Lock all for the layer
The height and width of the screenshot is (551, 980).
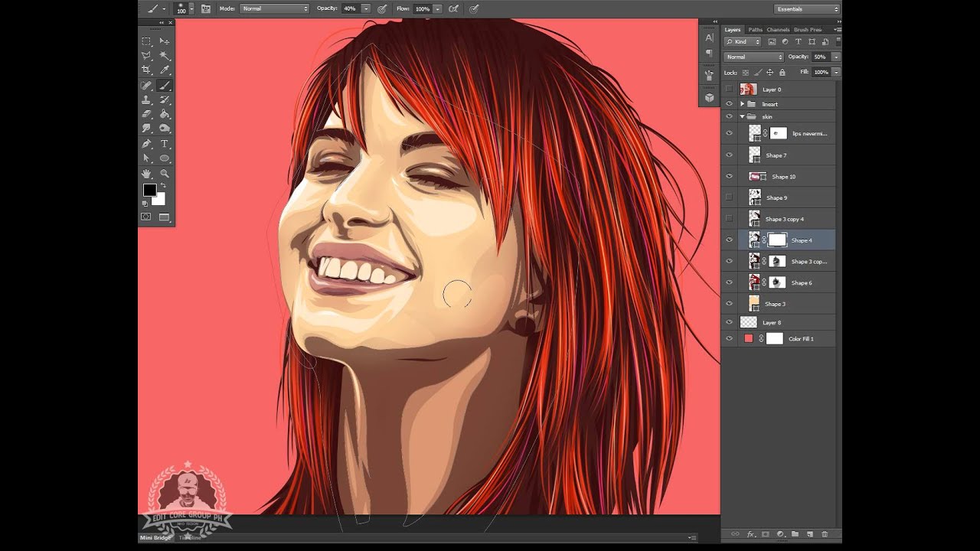[782, 72]
